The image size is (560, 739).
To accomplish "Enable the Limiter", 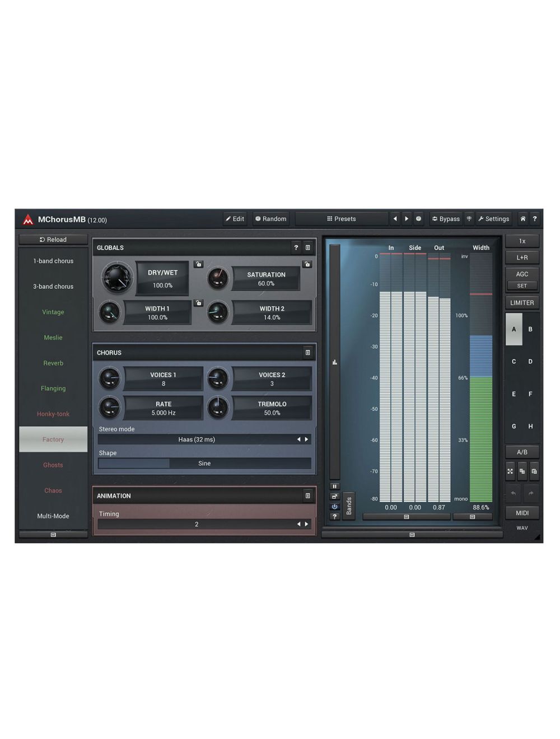I will 522,303.
